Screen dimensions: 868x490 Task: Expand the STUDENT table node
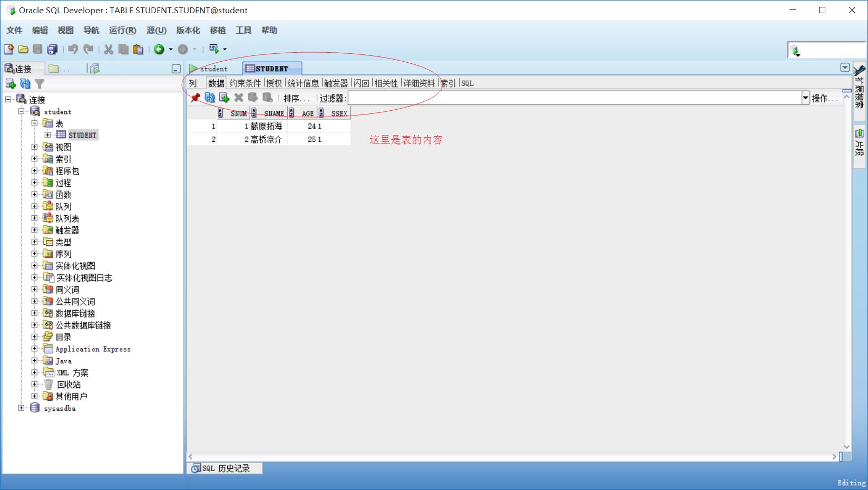tap(47, 135)
